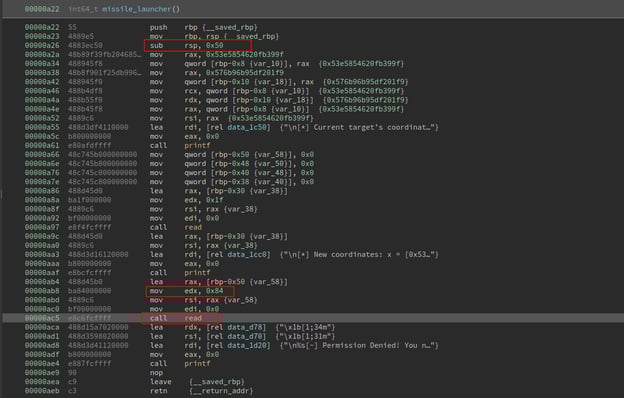Select address 00000a8a of mov edx 0x1f
Screen dimensions: 624x398
click(x=42, y=200)
